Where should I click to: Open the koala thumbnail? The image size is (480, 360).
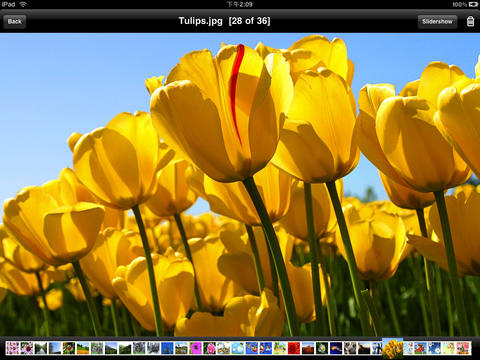pyautogui.click(x=350, y=348)
